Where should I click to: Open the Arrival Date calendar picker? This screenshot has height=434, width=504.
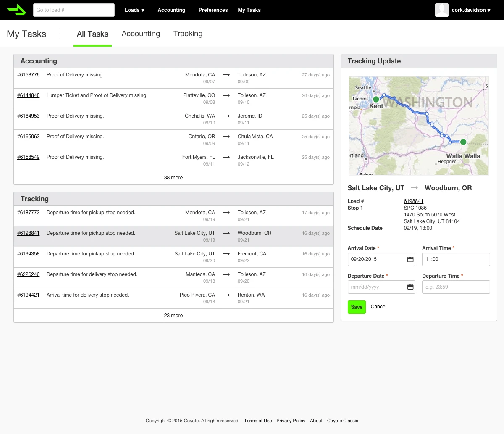(410, 259)
